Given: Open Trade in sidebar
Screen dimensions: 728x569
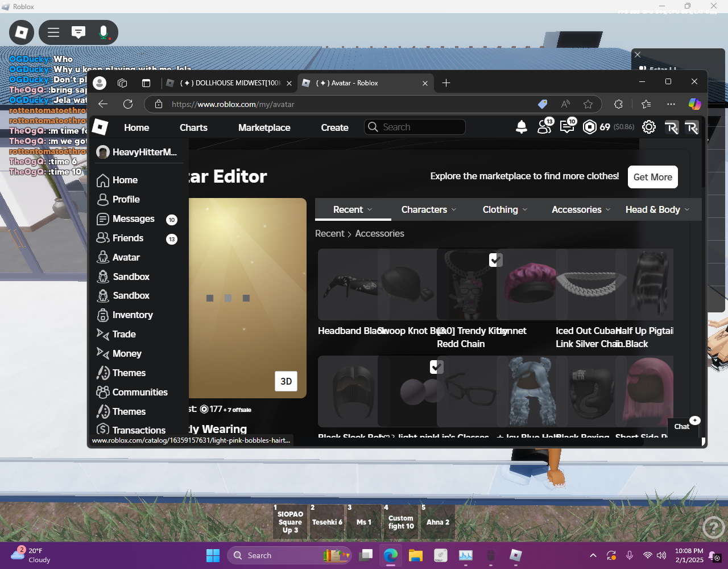Looking at the screenshot, I should (x=117, y=334).
